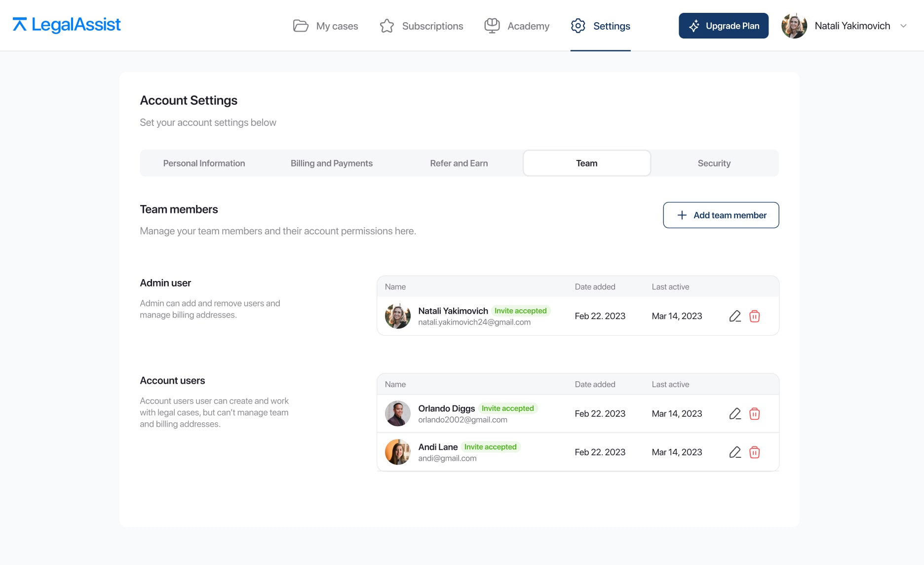Select the Settings gear in navigation
The width and height of the screenshot is (924, 565).
point(578,26)
